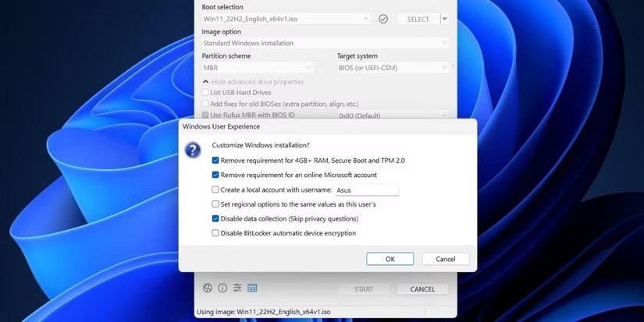Screen dimensions: 644x322
Task: Open the Target system dropdown
Action: click(393, 68)
